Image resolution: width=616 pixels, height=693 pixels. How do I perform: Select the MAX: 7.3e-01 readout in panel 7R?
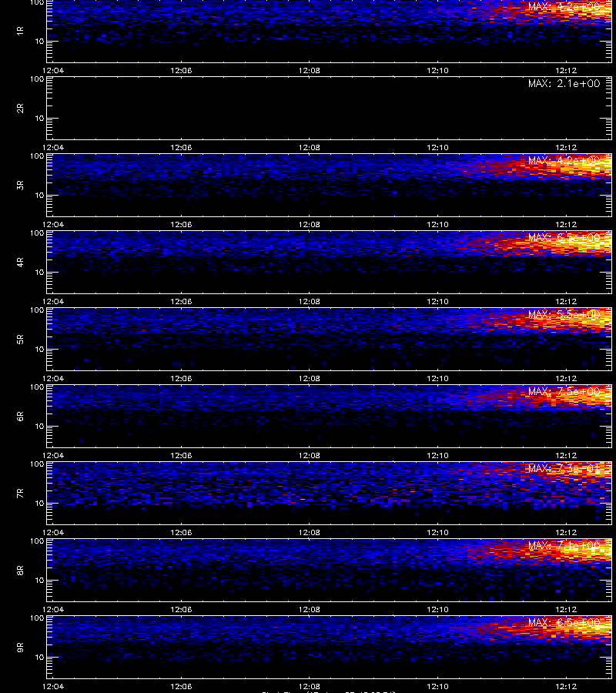pyautogui.click(x=564, y=468)
